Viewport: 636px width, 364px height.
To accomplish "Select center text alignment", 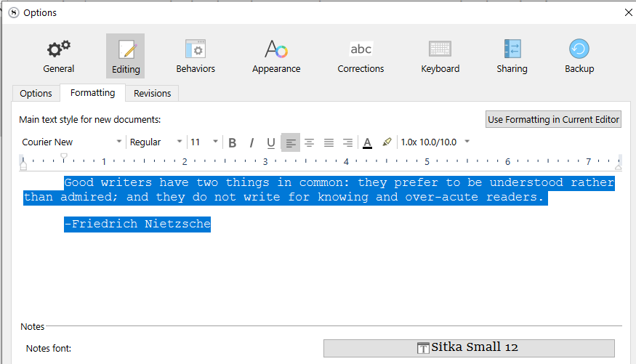I will (x=310, y=142).
